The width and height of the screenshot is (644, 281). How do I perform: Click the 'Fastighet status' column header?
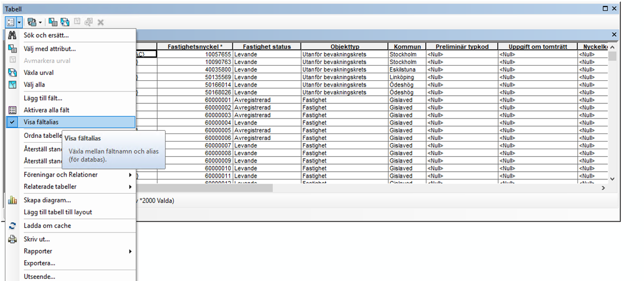266,47
